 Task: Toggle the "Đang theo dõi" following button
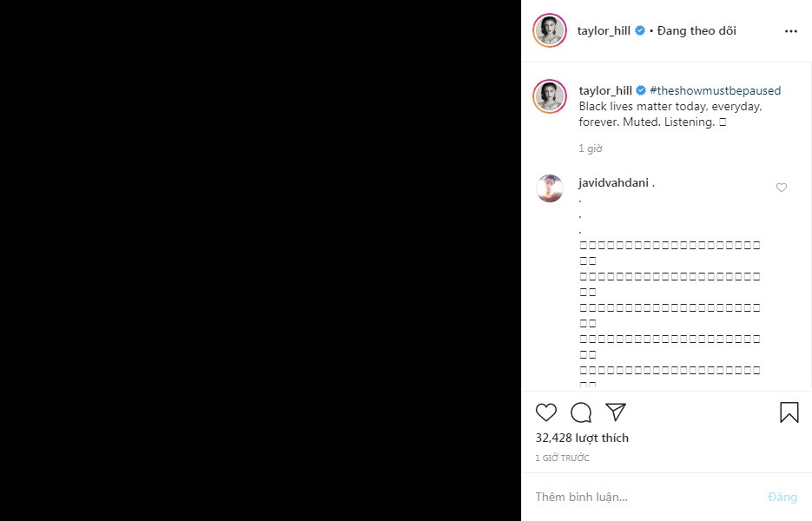[x=696, y=31]
